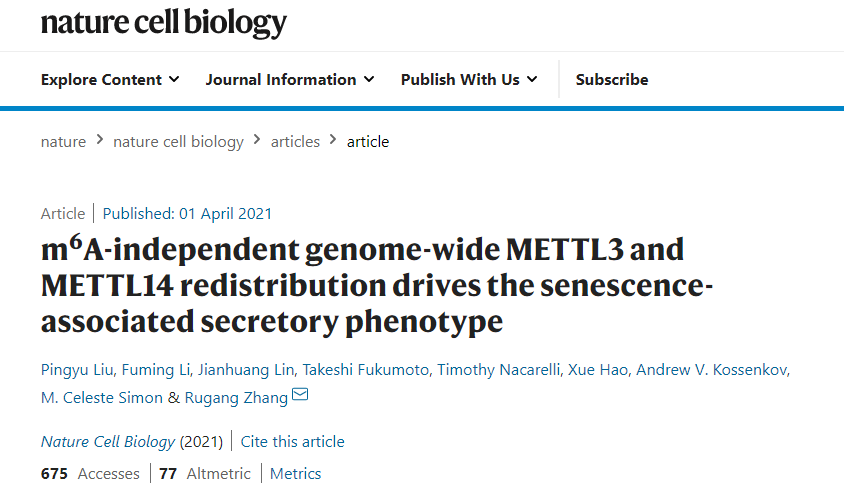Viewport: 844px width, 504px height.
Task: View the article Metrics
Action: (x=296, y=474)
